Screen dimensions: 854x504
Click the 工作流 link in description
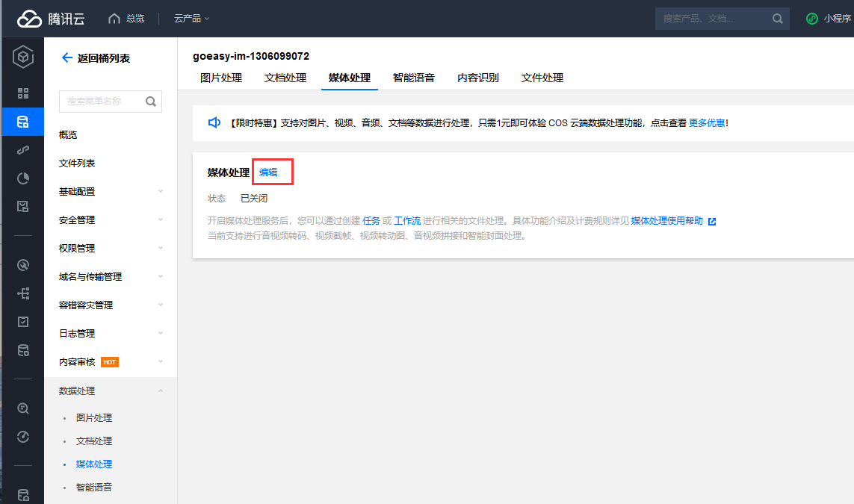pyautogui.click(x=406, y=221)
